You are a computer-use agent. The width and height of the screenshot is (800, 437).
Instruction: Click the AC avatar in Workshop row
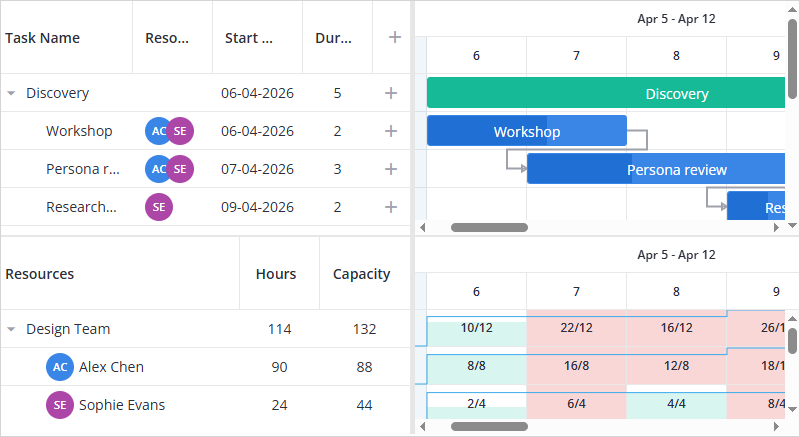point(157,131)
